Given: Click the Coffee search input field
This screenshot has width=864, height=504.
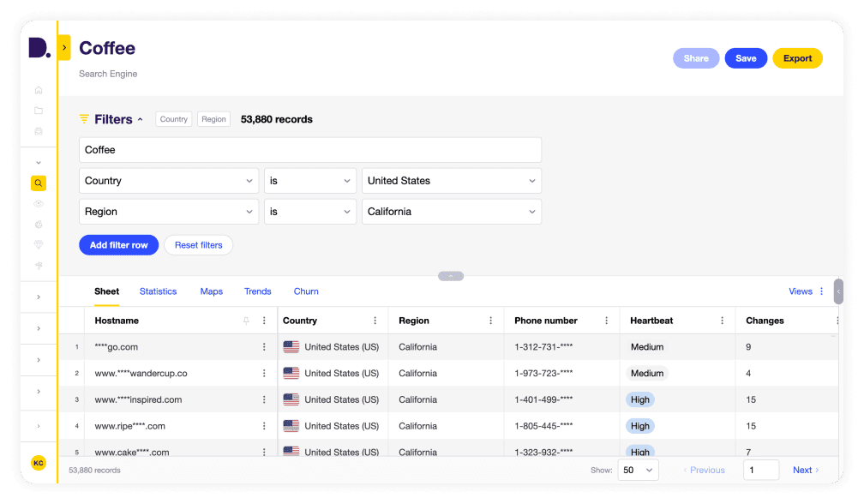Looking at the screenshot, I should click(x=309, y=150).
